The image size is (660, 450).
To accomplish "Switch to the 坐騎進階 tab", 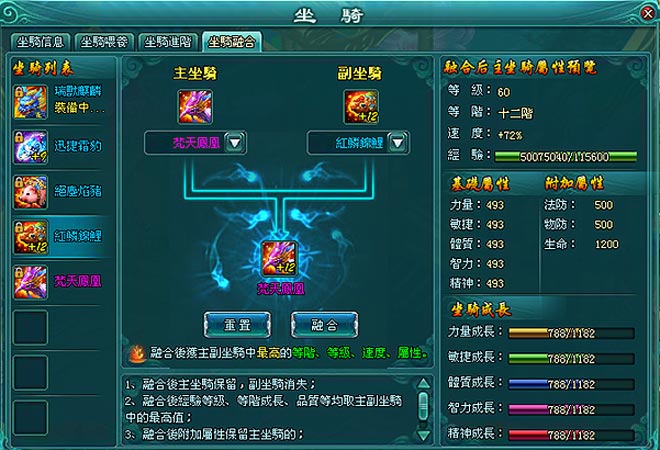I will coord(168,42).
